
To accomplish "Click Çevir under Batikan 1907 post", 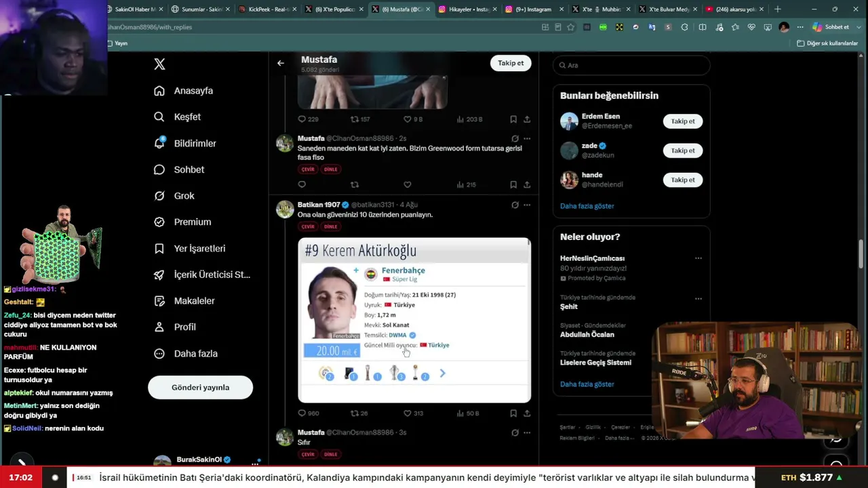I will (308, 226).
